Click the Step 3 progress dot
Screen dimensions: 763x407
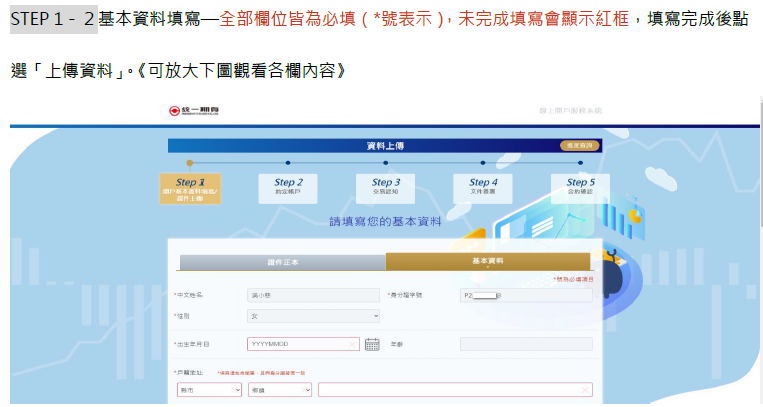pyautogui.click(x=385, y=162)
